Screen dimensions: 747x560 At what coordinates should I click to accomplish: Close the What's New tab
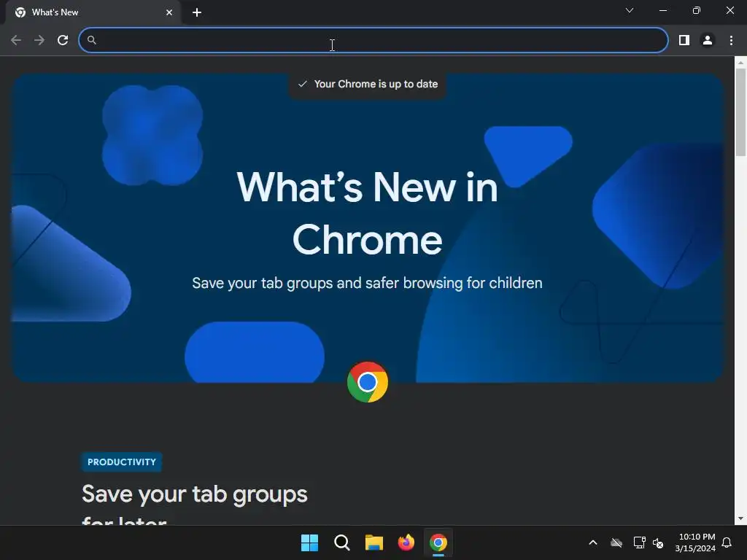click(x=169, y=12)
